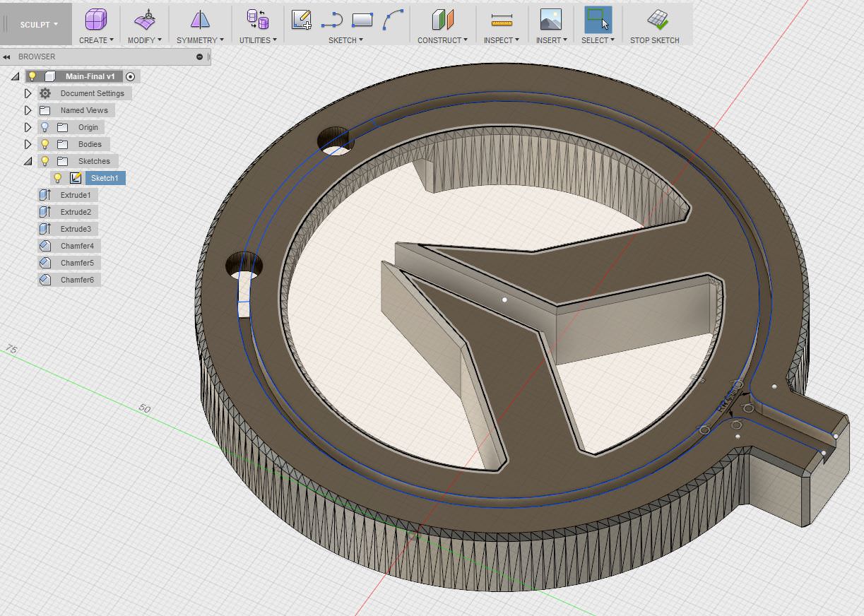
Task: Expand the Named Views node
Action: (x=28, y=110)
